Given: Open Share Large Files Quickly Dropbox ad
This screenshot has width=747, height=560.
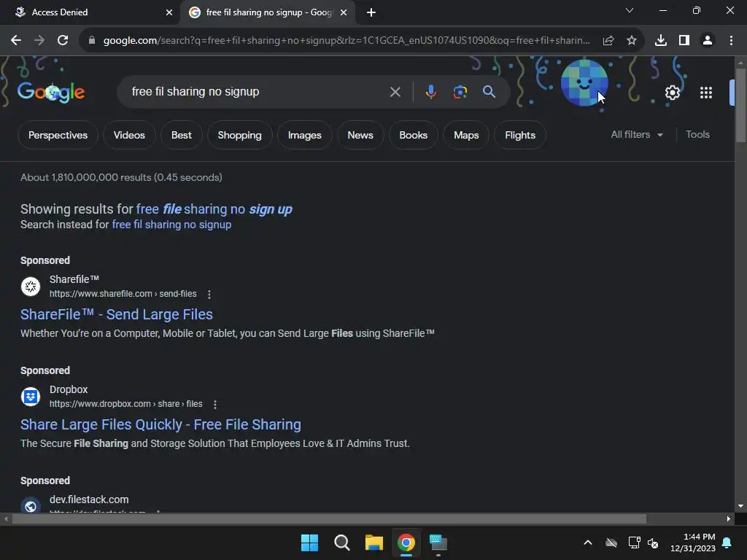Looking at the screenshot, I should click(160, 424).
